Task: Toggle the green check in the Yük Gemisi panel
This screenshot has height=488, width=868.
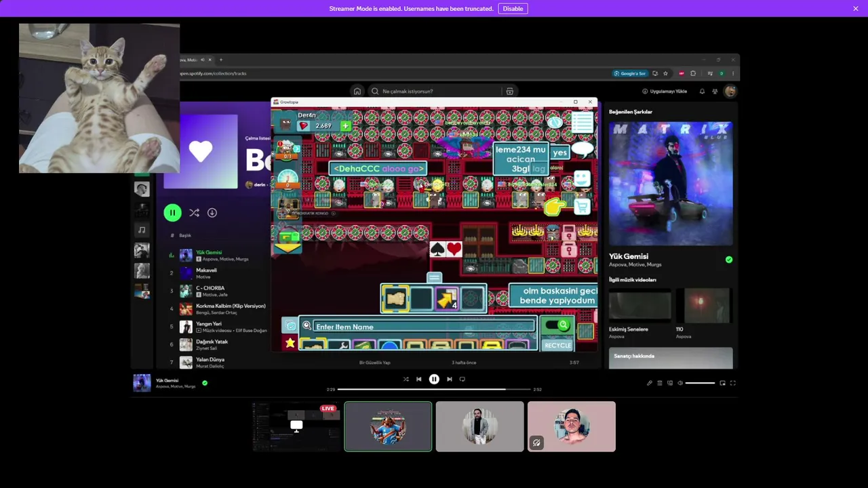Action: coord(729,260)
